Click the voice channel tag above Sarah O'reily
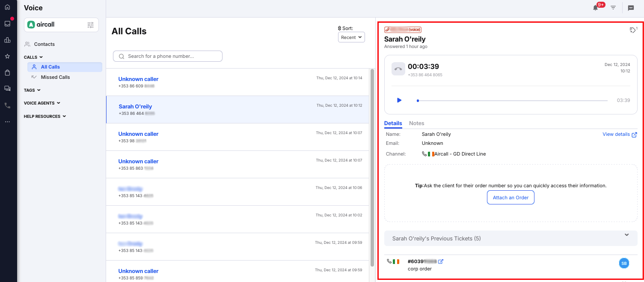The image size is (644, 282). pos(403,30)
